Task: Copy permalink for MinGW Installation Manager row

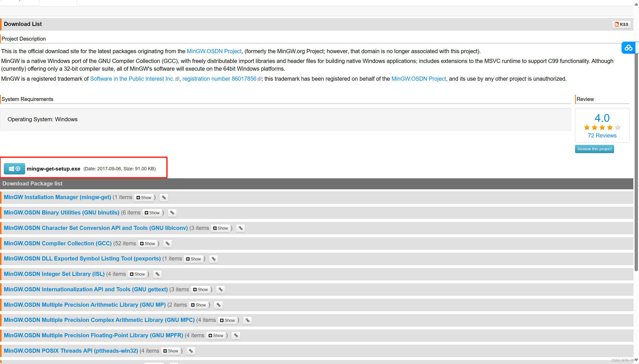Action: pyautogui.click(x=164, y=198)
